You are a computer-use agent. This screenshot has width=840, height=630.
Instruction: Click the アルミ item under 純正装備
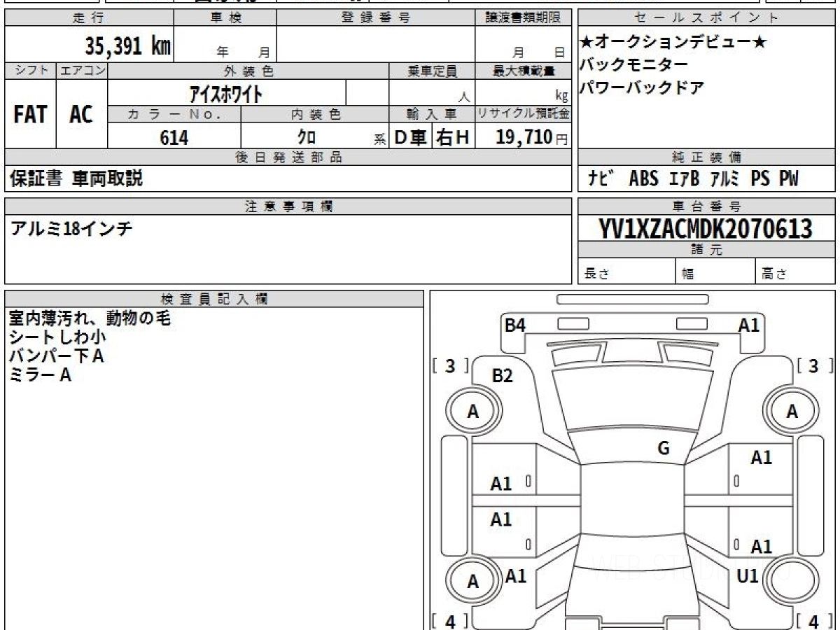724,179
